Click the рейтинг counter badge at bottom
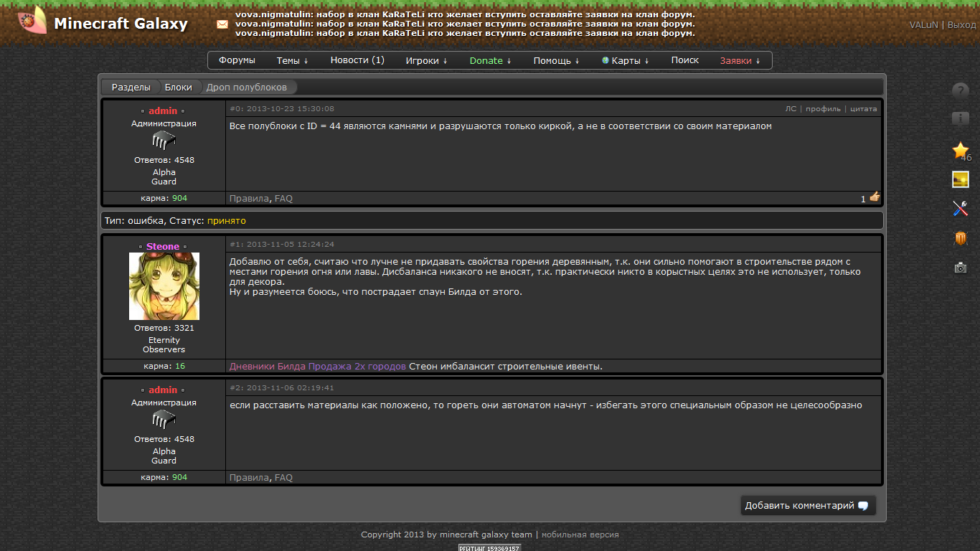Viewport: 980px width, 551px height. 489,547
